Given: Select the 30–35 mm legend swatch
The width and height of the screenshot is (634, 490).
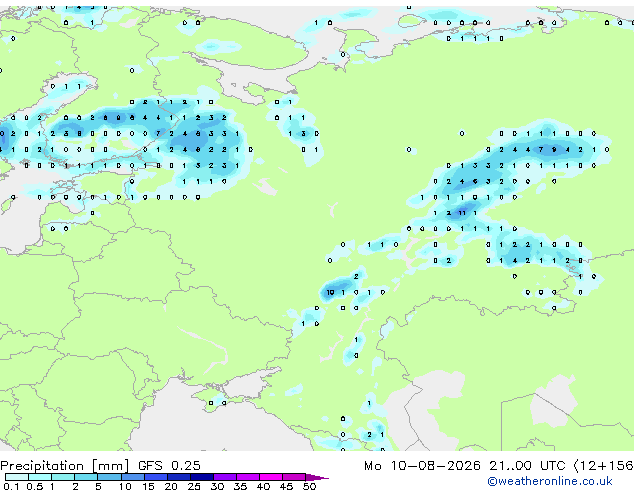Looking at the screenshot, I should coord(225,477).
